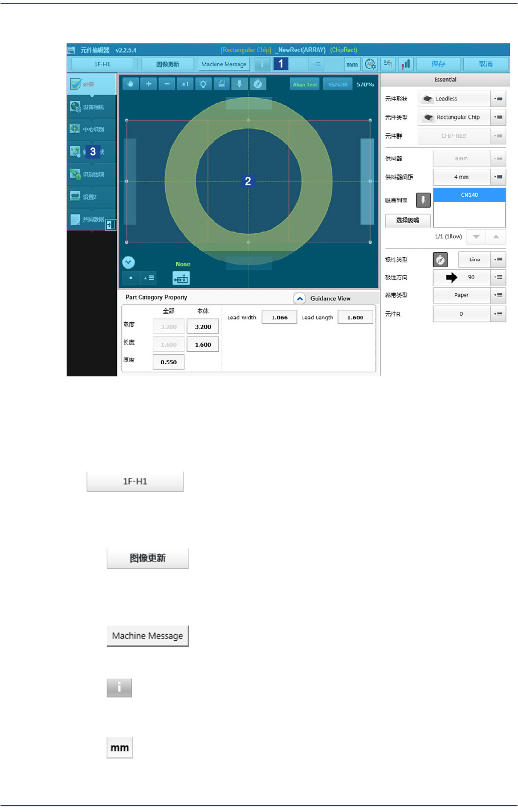Select the first highlighted sidebar tab
Image resolution: width=518 pixels, height=812 pixels.
[92, 84]
